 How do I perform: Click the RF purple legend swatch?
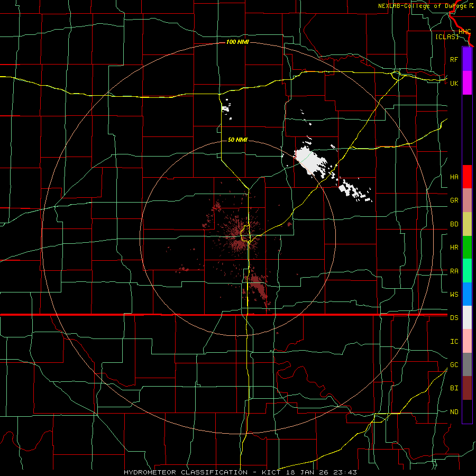point(467,59)
